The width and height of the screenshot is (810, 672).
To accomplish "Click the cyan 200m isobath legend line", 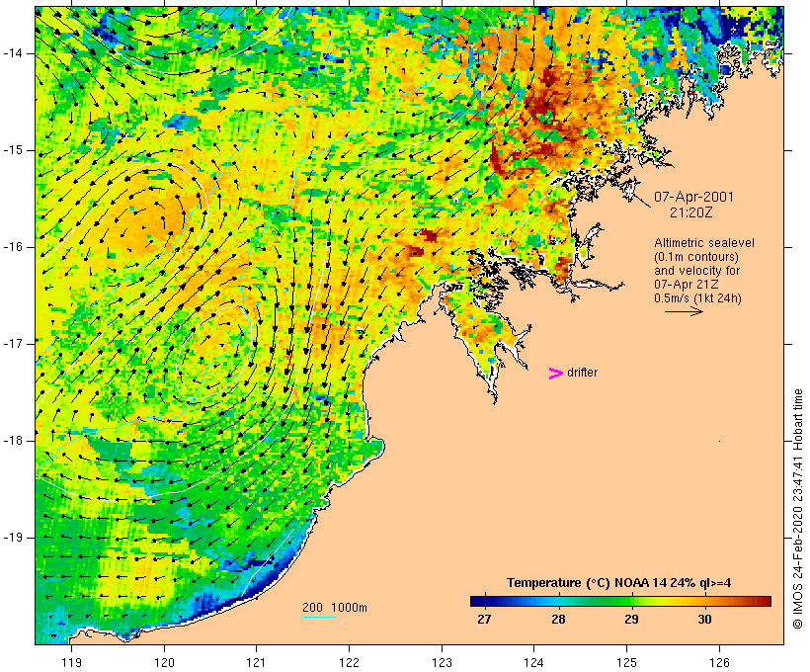I will [x=319, y=617].
